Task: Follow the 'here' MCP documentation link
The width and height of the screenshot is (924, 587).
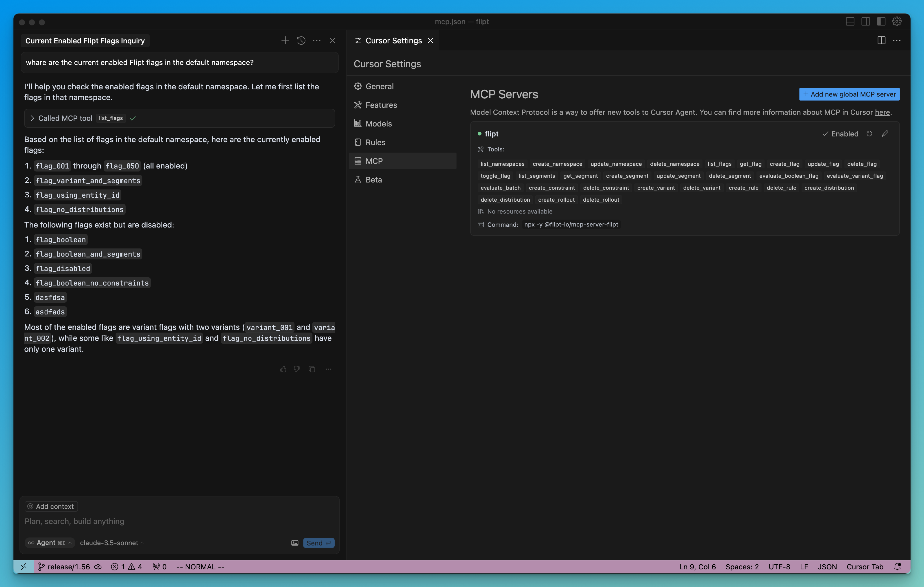Action: tap(882, 112)
